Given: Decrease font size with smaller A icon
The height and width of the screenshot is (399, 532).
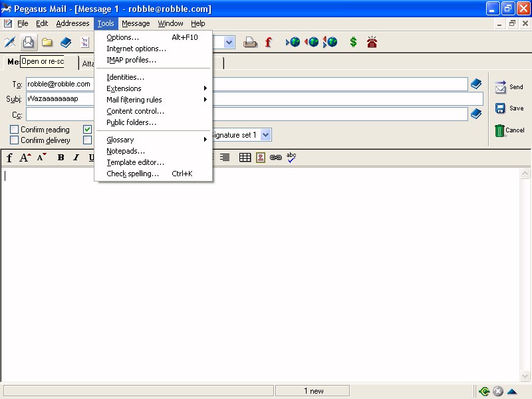Looking at the screenshot, I should (x=42, y=158).
